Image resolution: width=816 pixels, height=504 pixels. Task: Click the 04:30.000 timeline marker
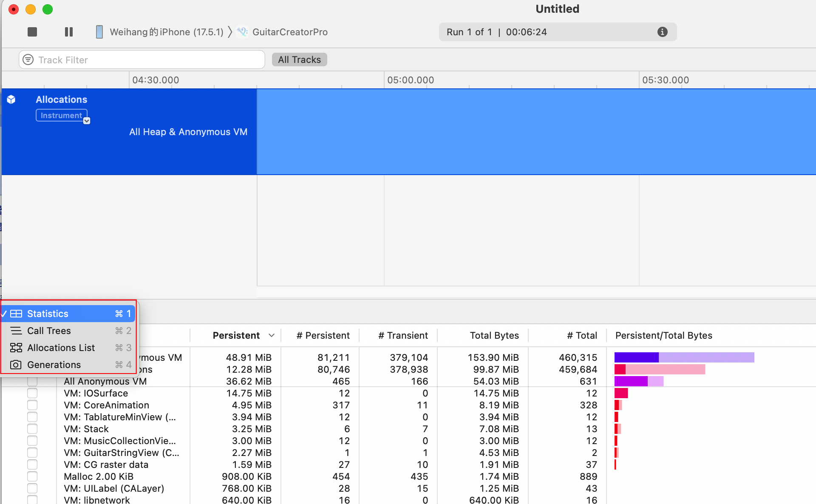(x=156, y=80)
